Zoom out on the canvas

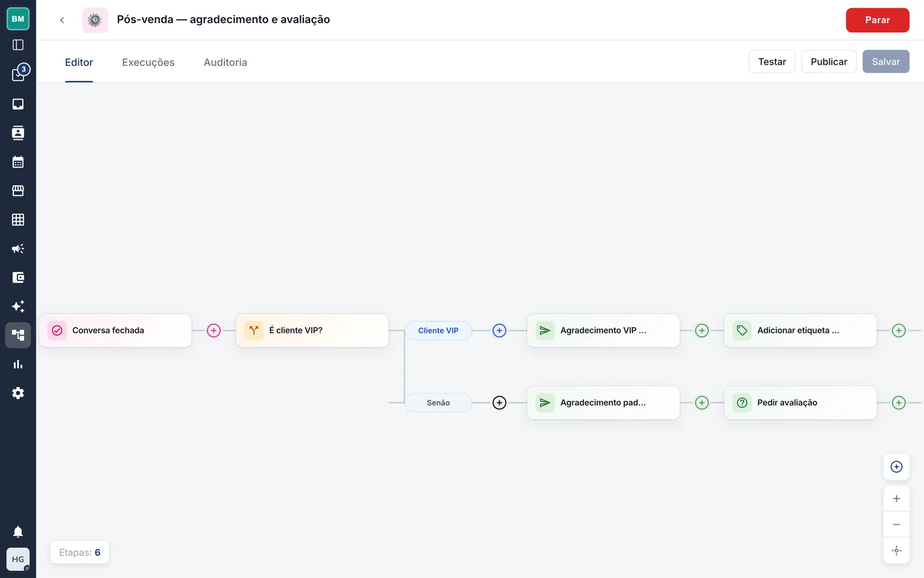click(896, 525)
